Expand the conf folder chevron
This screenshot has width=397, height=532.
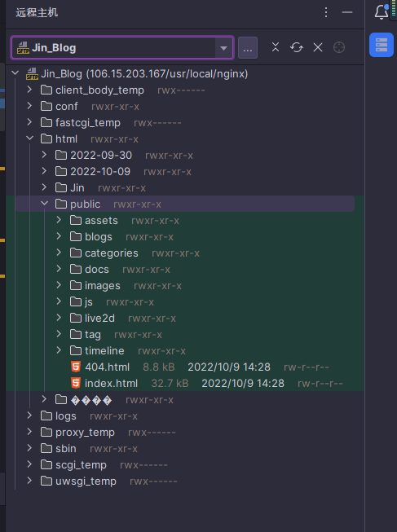(29, 106)
